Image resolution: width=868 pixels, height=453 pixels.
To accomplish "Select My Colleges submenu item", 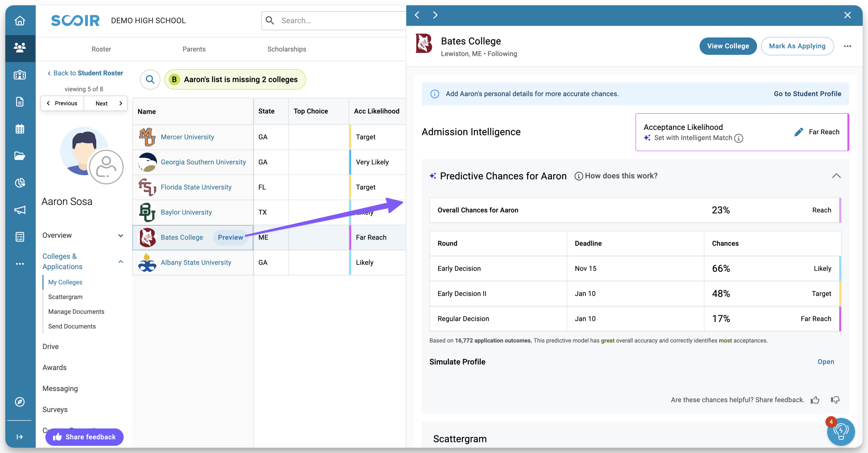I will 65,282.
